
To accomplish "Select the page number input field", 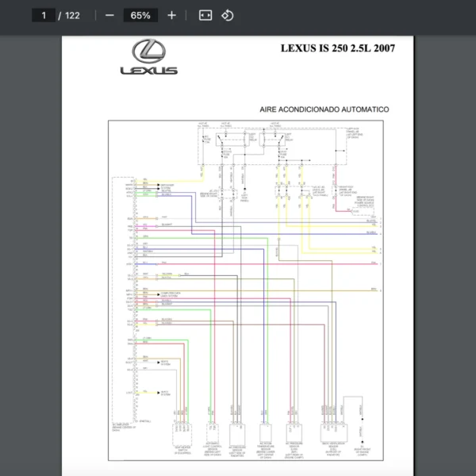I will (x=44, y=15).
